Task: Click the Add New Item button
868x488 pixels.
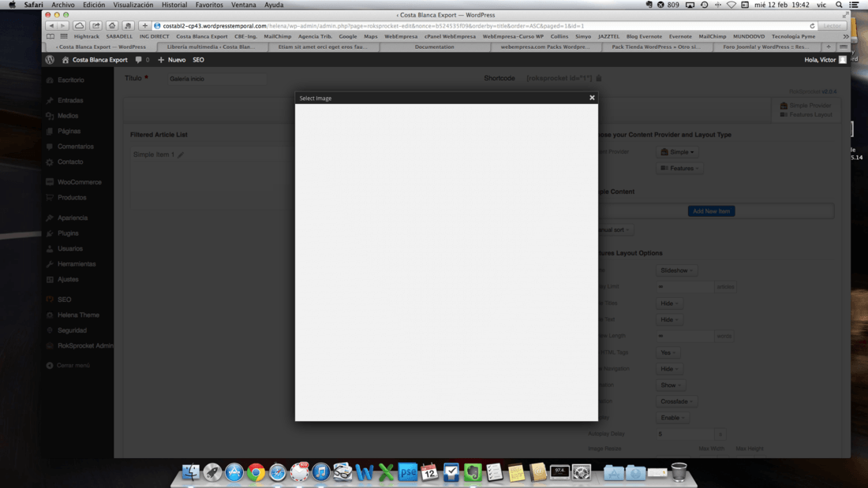Action: point(711,211)
